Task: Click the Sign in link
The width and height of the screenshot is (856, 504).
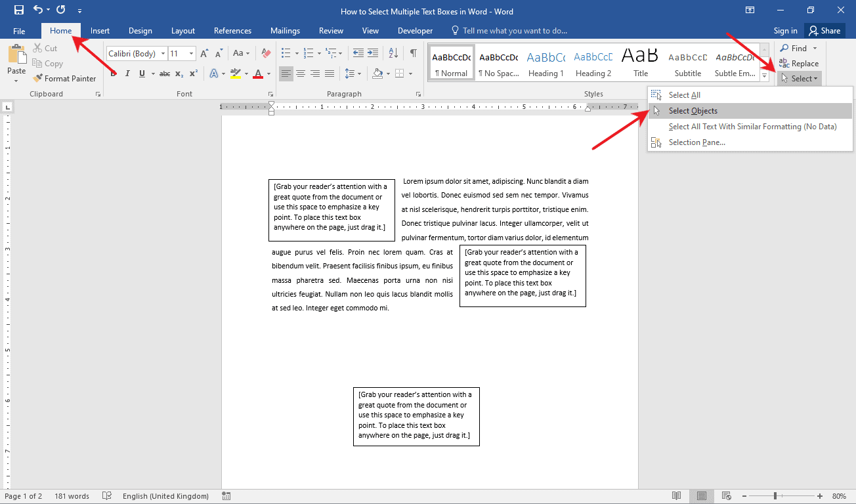Action: 785,31
